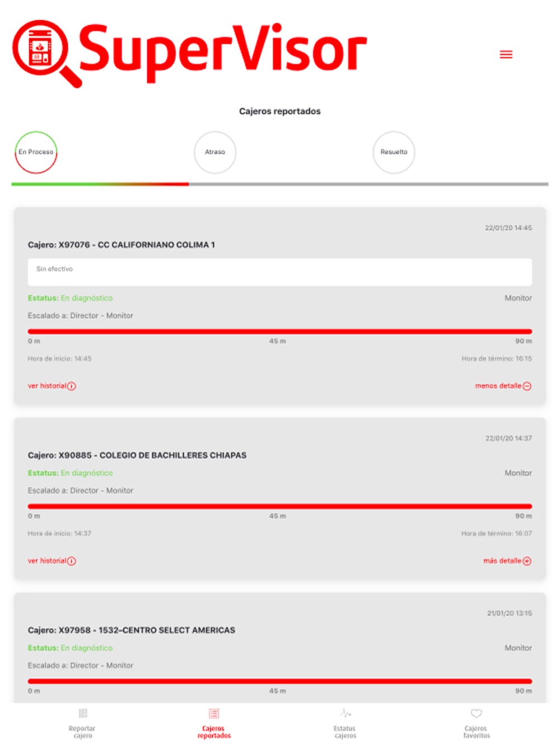Click timestamp 22/01/20 14:37

508,438
